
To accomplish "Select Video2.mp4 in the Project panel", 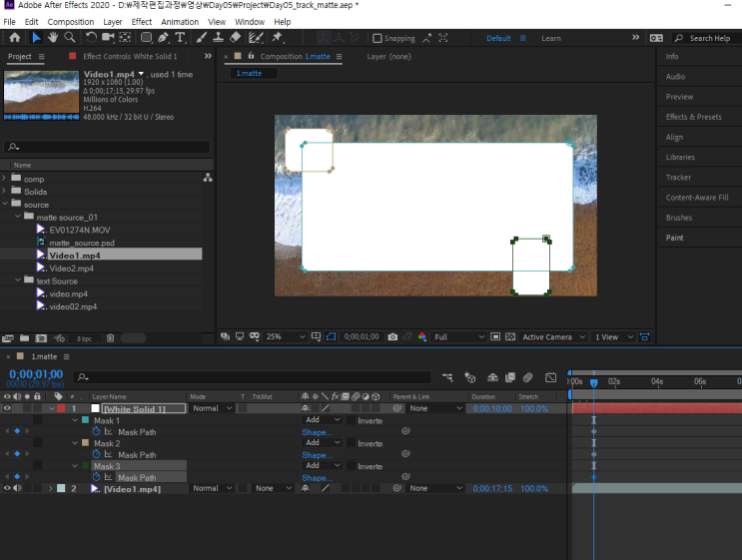I will pos(71,269).
